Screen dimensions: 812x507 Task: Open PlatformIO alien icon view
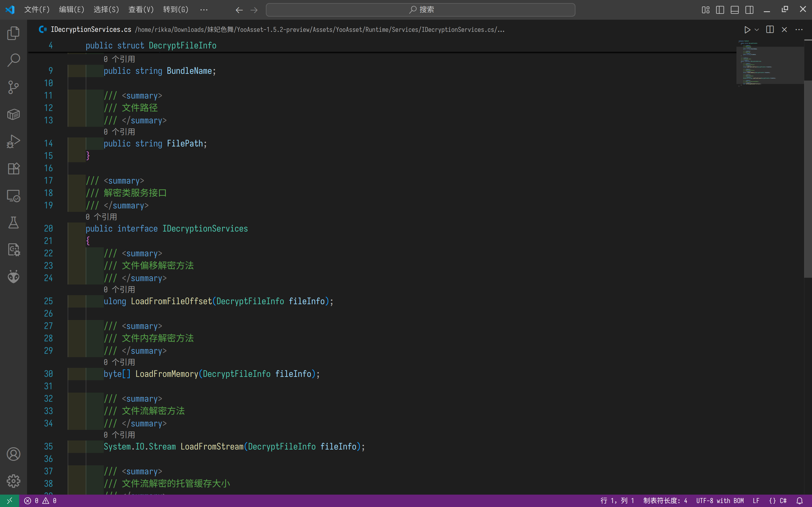(14, 277)
